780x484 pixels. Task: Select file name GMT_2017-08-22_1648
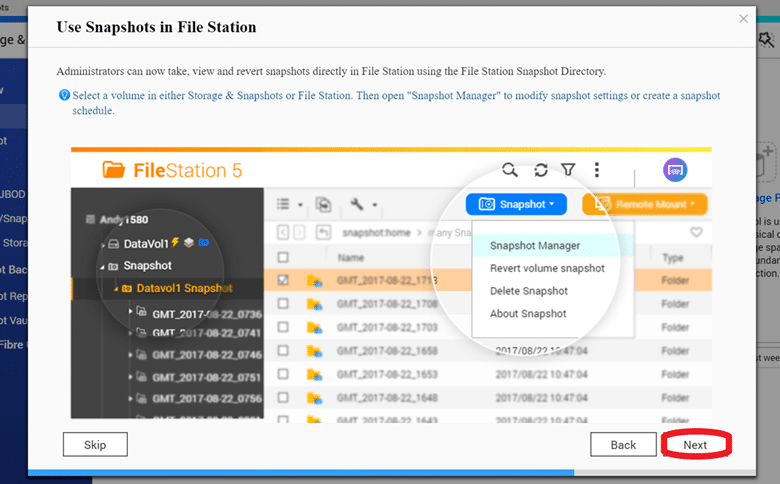(387, 397)
